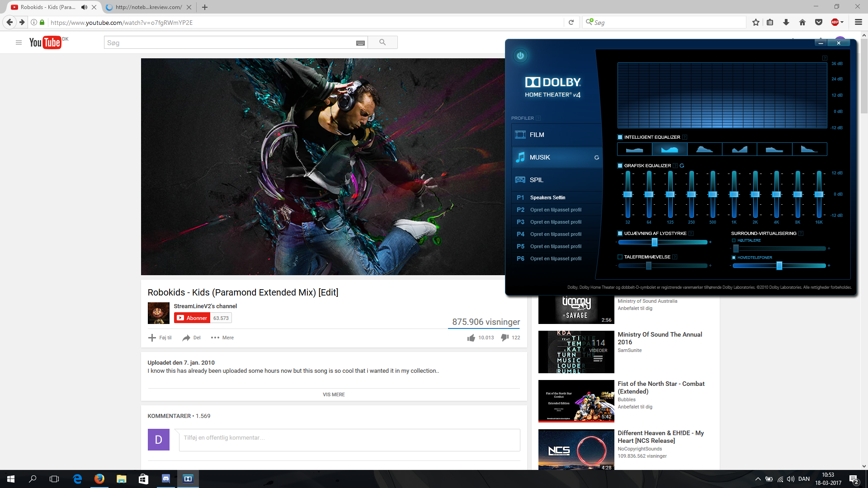Select P1 Speakers Settin profile
The height and width of the screenshot is (488, 868).
click(557, 198)
